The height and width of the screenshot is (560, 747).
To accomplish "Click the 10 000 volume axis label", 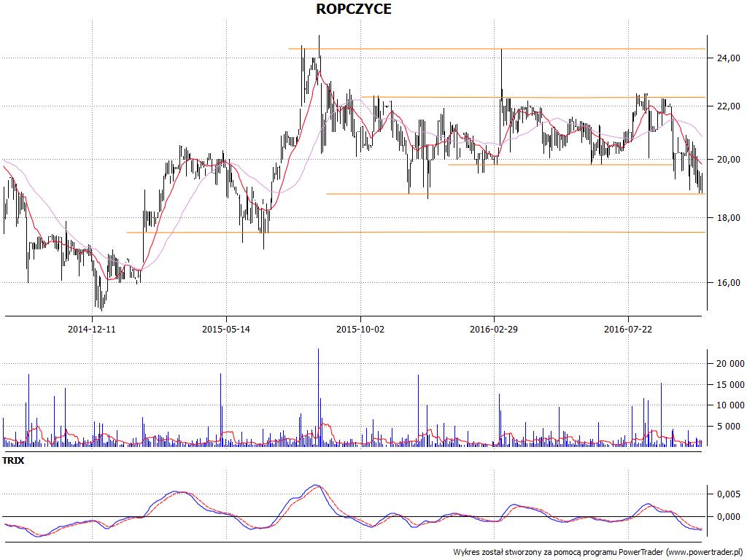I will (730, 405).
